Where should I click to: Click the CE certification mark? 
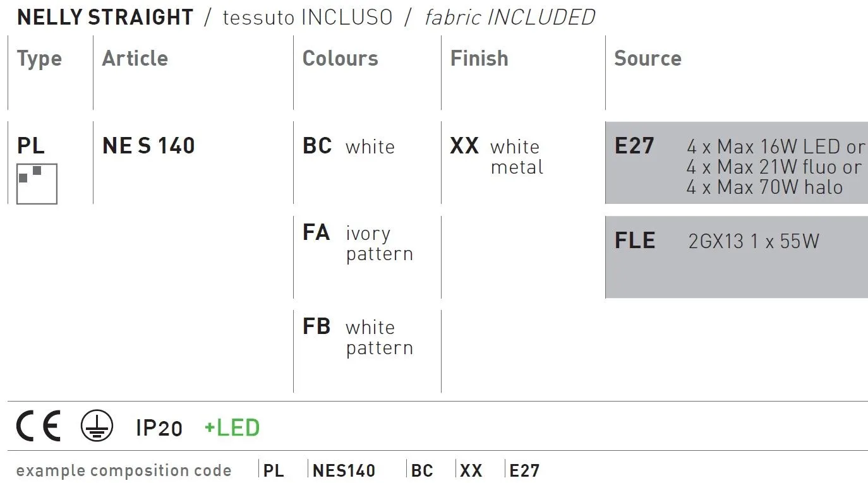click(x=39, y=426)
